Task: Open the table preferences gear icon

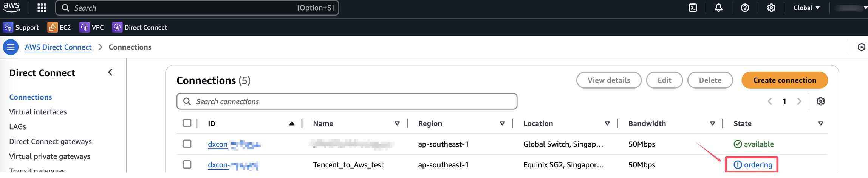Action: [820, 101]
